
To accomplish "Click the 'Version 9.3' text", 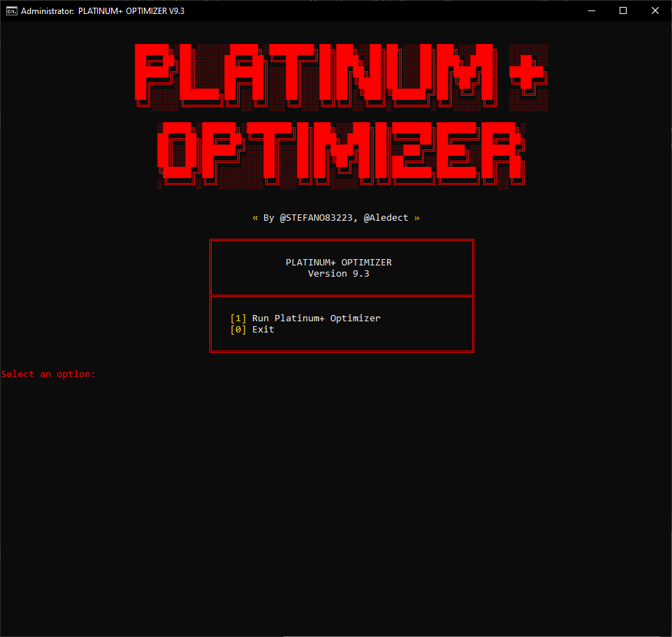I will point(339,274).
